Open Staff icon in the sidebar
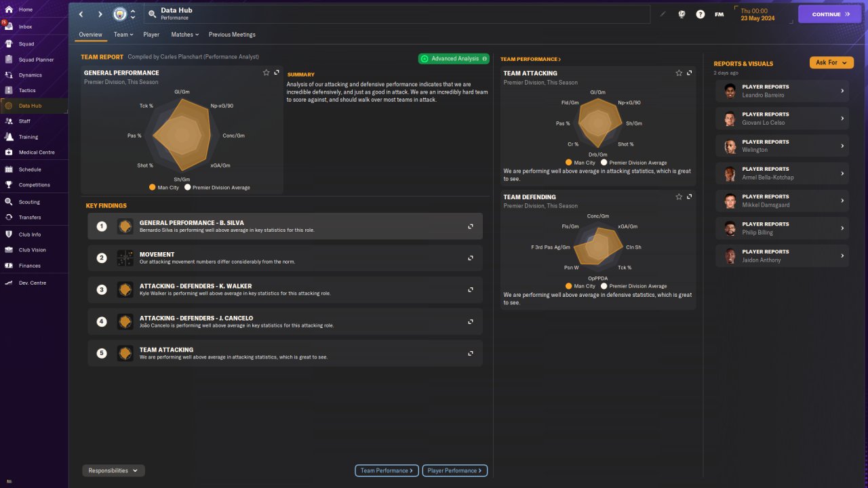The width and height of the screenshot is (868, 488). [9, 121]
